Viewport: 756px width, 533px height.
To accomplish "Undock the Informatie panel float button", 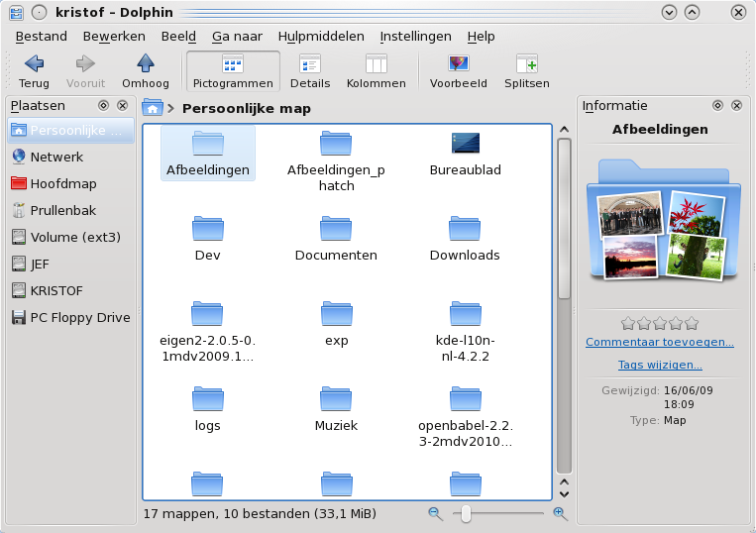I will tap(717, 106).
